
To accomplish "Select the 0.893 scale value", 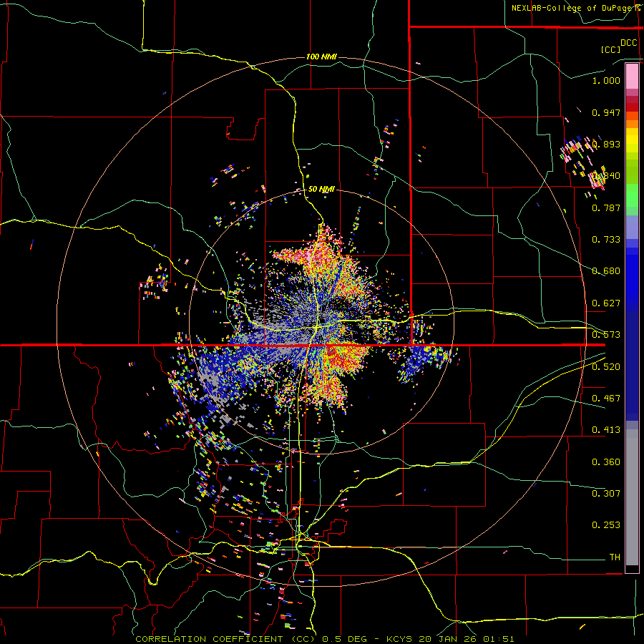I will pos(606,144).
